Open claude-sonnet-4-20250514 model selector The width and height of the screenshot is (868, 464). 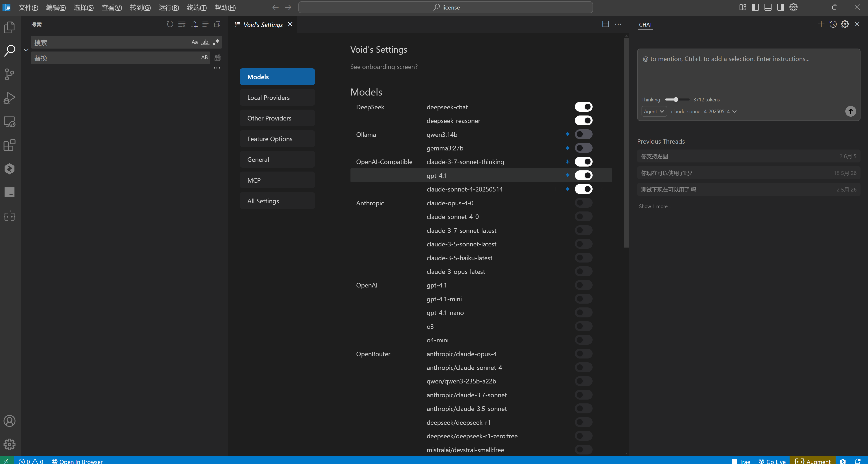(704, 111)
